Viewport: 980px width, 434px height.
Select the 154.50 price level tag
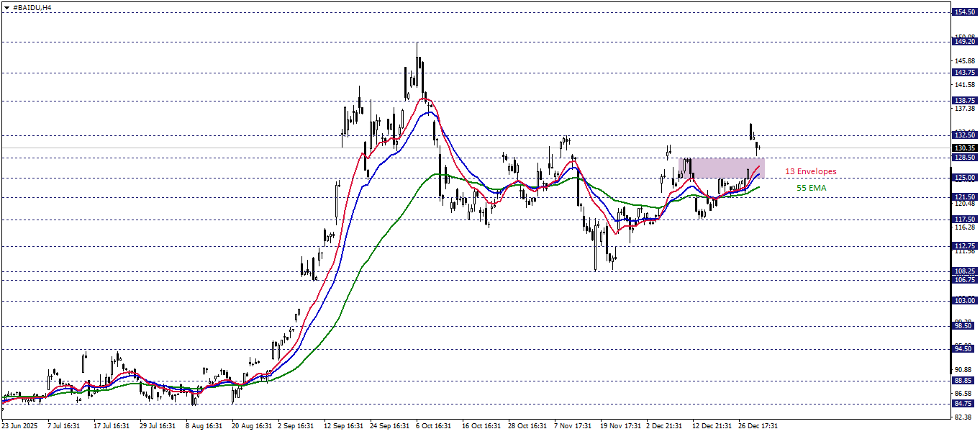(x=963, y=12)
